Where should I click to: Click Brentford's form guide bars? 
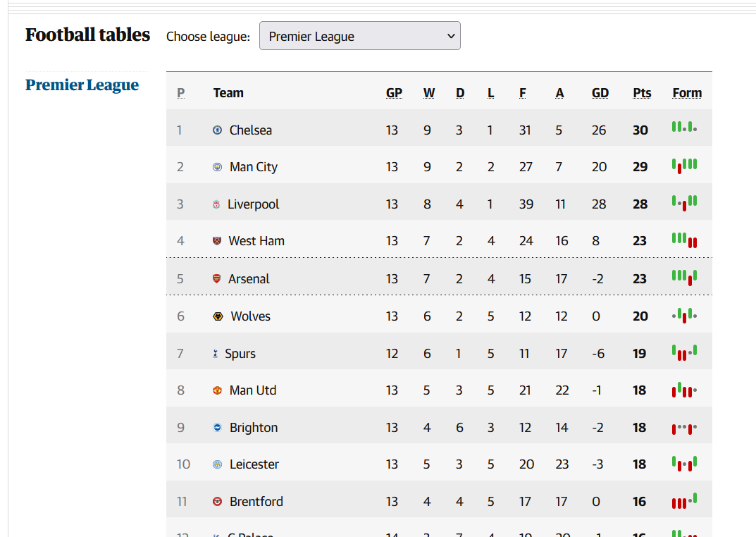[684, 501]
